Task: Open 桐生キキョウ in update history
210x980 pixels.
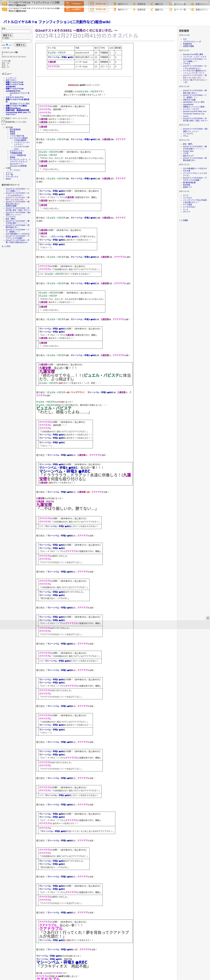Action: click(x=188, y=156)
